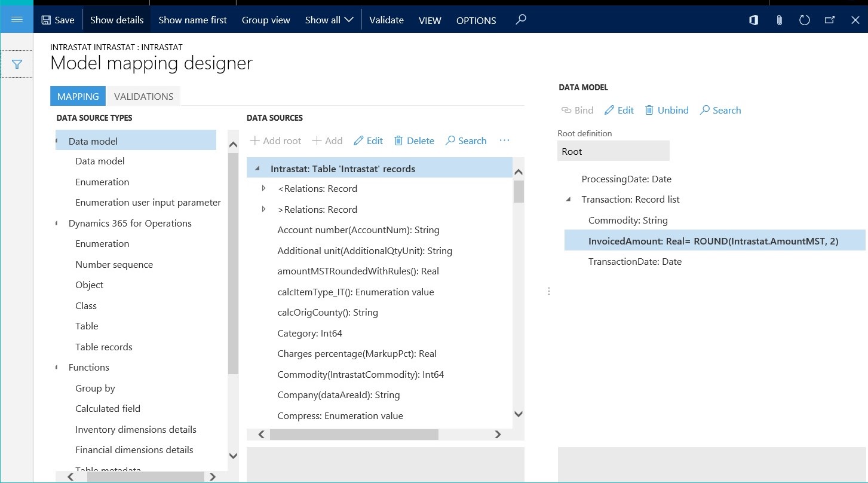Select Number sequence data source type
Image resolution: width=868 pixels, height=483 pixels.
[x=114, y=264]
